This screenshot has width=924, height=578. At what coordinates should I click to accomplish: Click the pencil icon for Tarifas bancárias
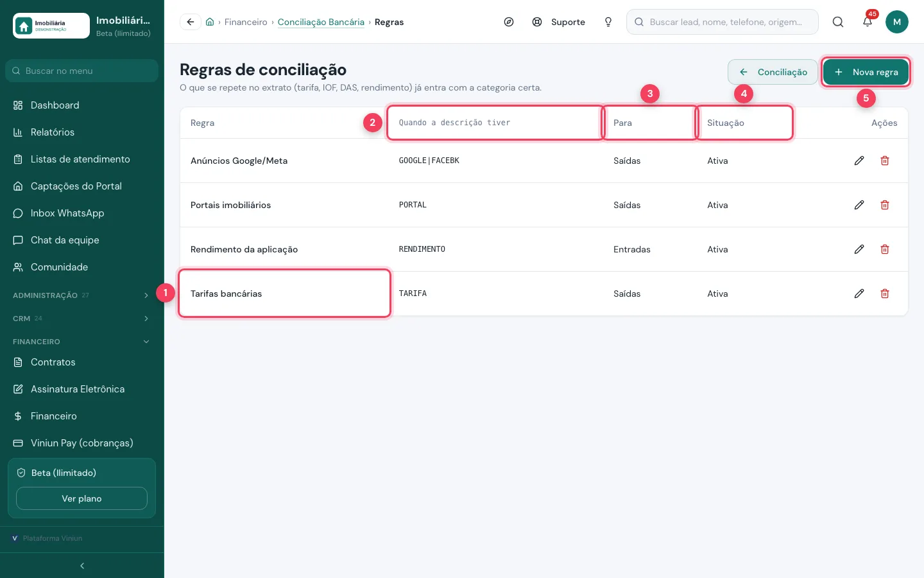point(859,293)
